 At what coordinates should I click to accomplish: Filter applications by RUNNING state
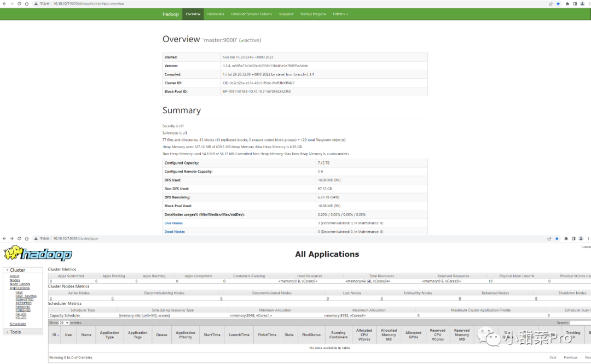pyautogui.click(x=22, y=307)
